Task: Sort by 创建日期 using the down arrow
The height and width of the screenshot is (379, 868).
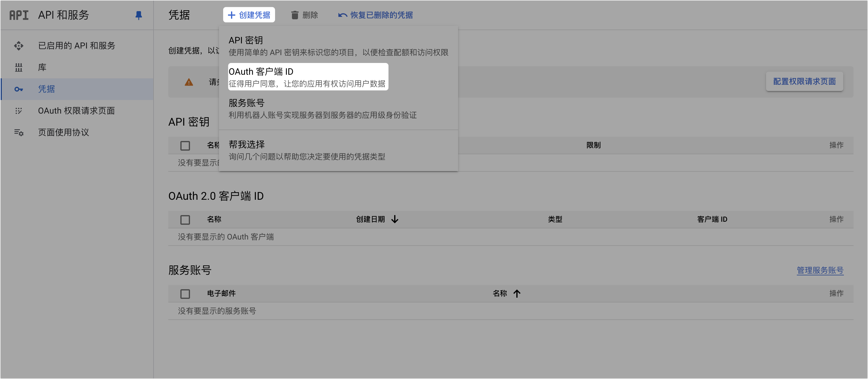Action: (x=394, y=219)
